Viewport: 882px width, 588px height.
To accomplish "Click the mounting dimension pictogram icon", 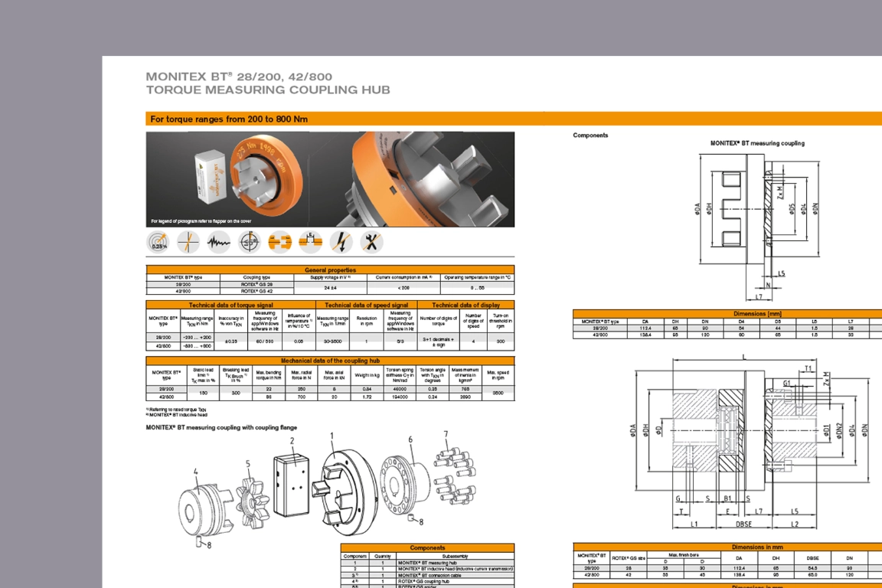I will [x=310, y=242].
